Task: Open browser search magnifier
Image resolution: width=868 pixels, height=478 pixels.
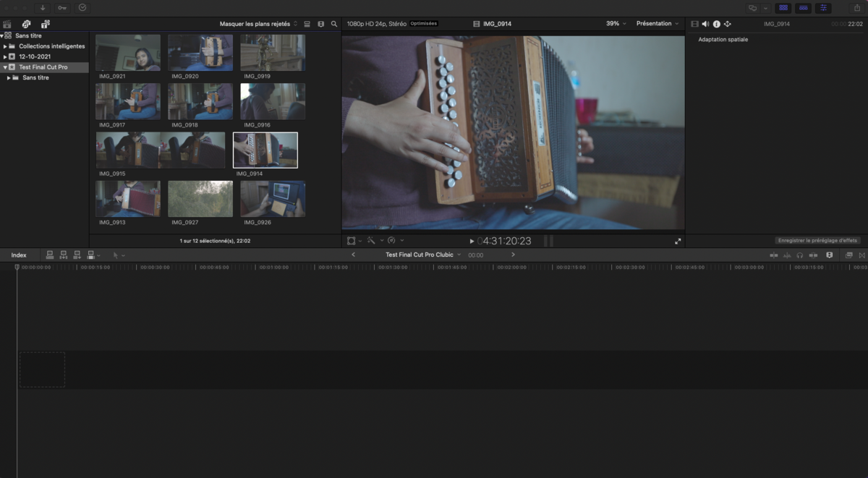Action: 334,24
